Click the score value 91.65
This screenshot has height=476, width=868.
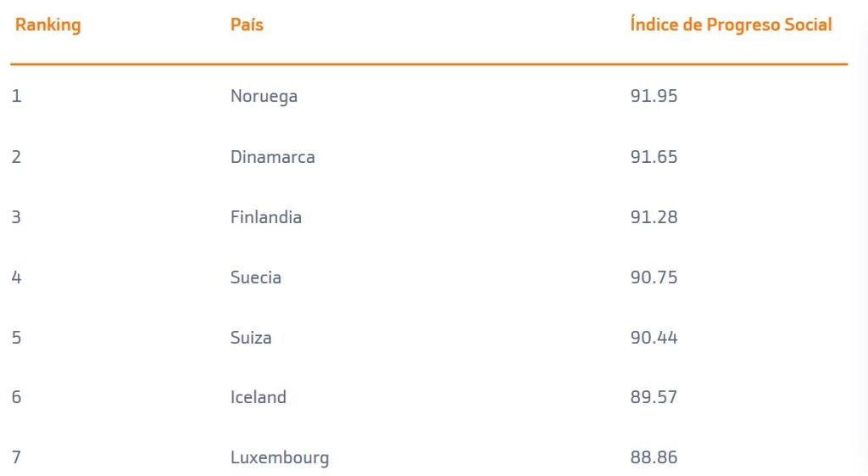(x=654, y=157)
